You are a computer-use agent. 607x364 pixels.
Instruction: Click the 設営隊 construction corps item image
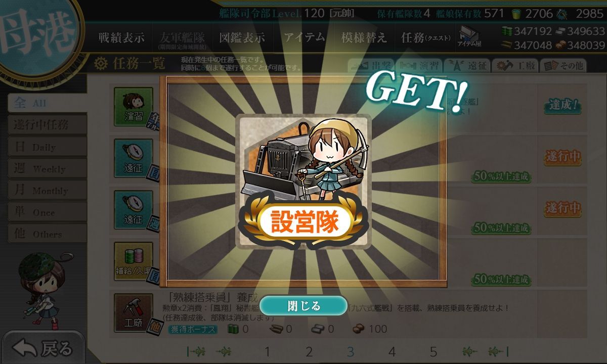[x=303, y=181]
